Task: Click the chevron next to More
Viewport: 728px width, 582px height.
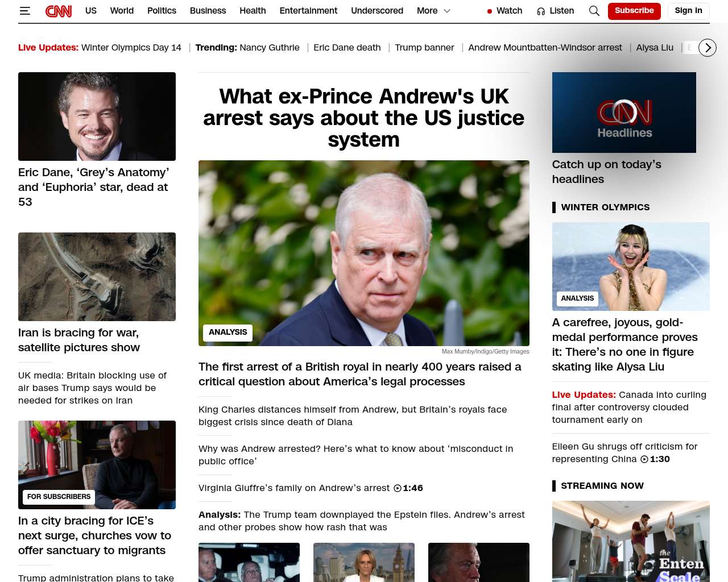Action: [447, 11]
